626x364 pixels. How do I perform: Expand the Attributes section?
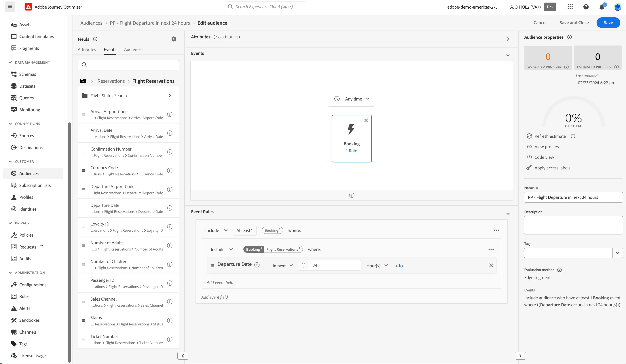[508, 39]
